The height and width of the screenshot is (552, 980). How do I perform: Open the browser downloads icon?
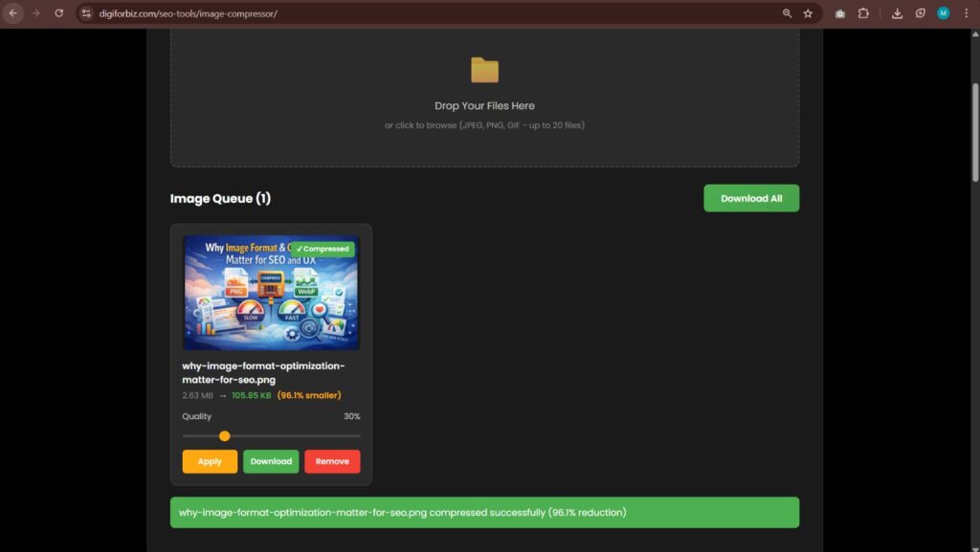coord(897,13)
